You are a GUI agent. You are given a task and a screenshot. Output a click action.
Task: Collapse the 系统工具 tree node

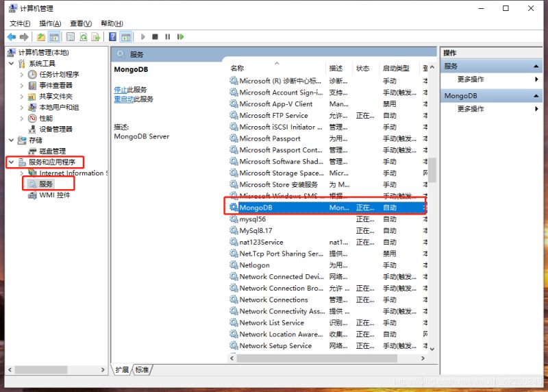pos(11,63)
